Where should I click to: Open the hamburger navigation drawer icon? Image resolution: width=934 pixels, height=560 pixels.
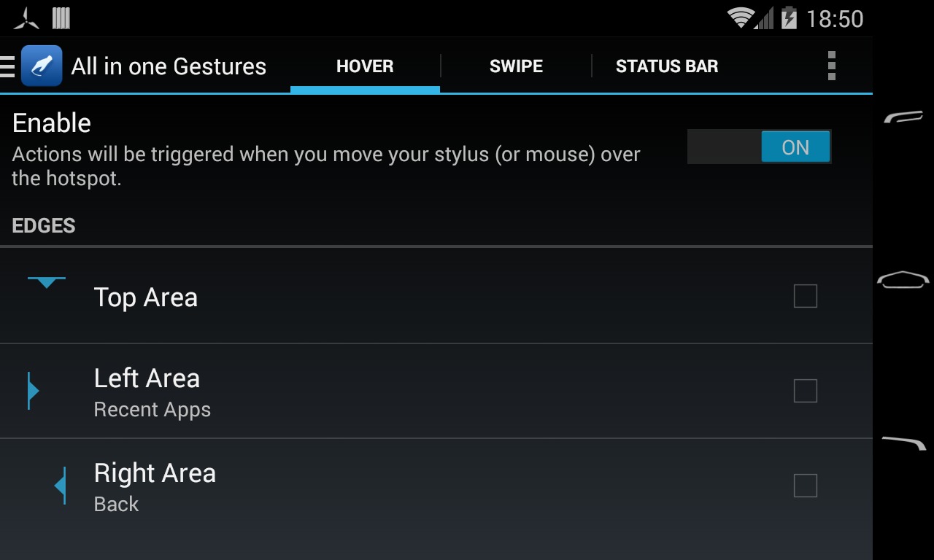pyautogui.click(x=7, y=66)
